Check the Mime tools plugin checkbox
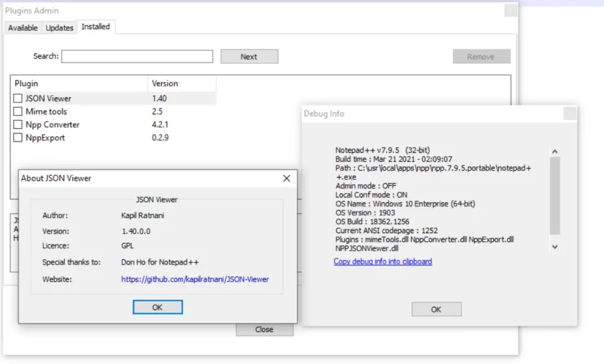 18,112
